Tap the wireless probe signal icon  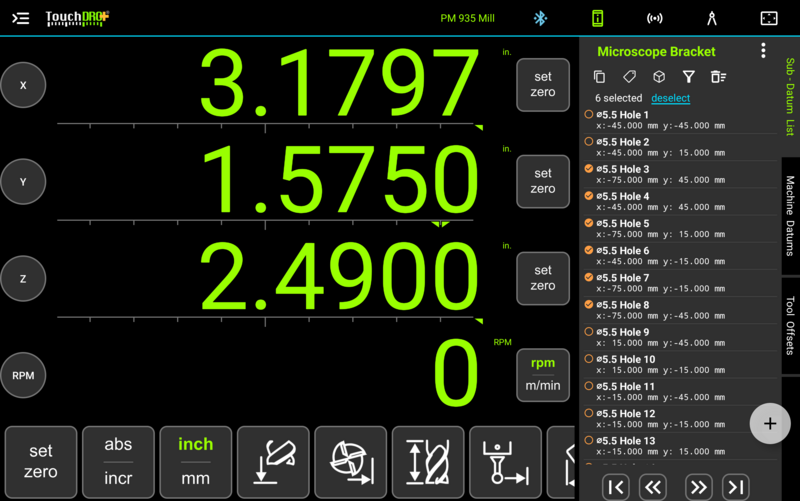pyautogui.click(x=655, y=18)
